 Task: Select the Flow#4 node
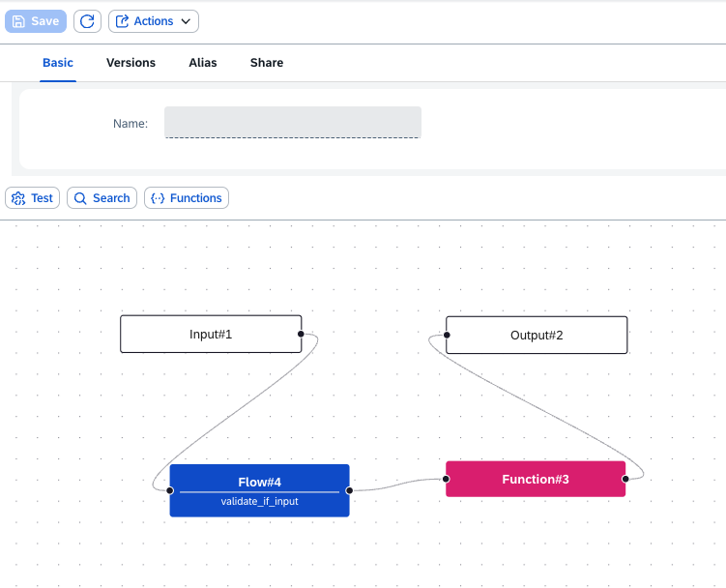[x=260, y=490]
